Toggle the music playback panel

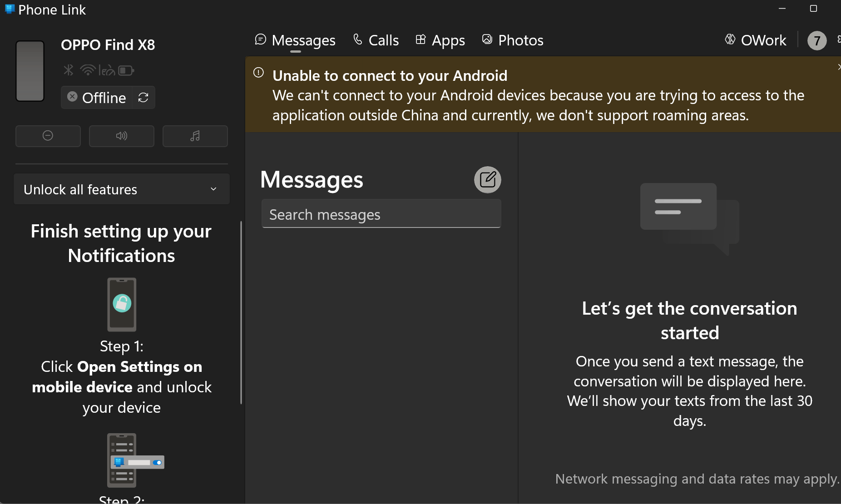(x=195, y=136)
